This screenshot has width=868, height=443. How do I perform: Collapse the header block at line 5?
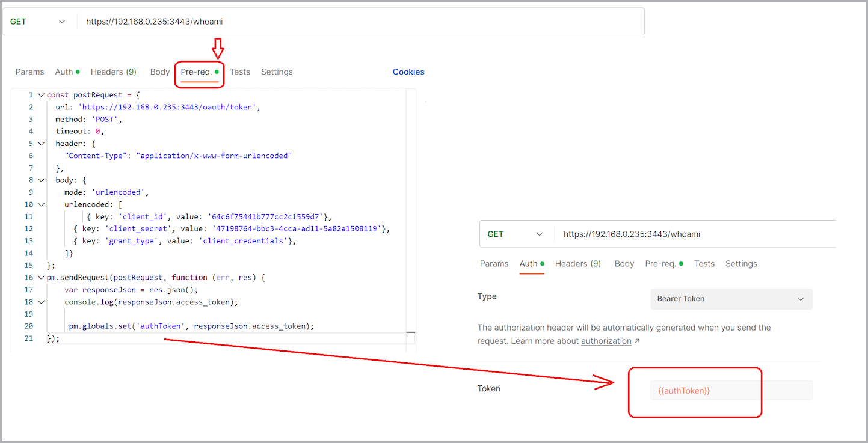click(x=41, y=144)
